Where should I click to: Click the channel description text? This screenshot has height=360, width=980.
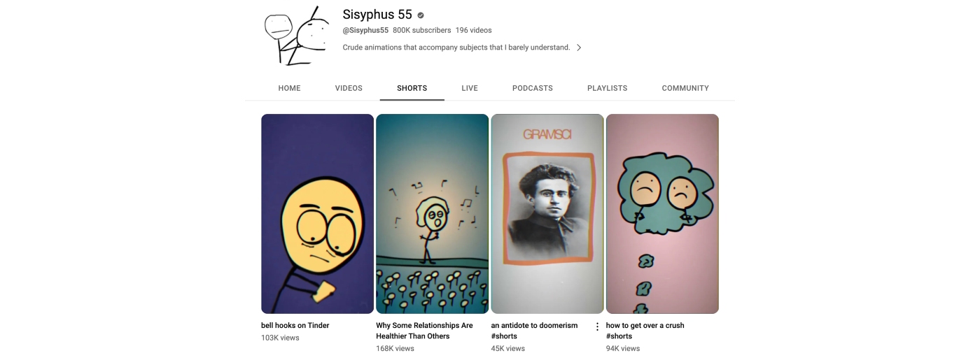pos(456,48)
